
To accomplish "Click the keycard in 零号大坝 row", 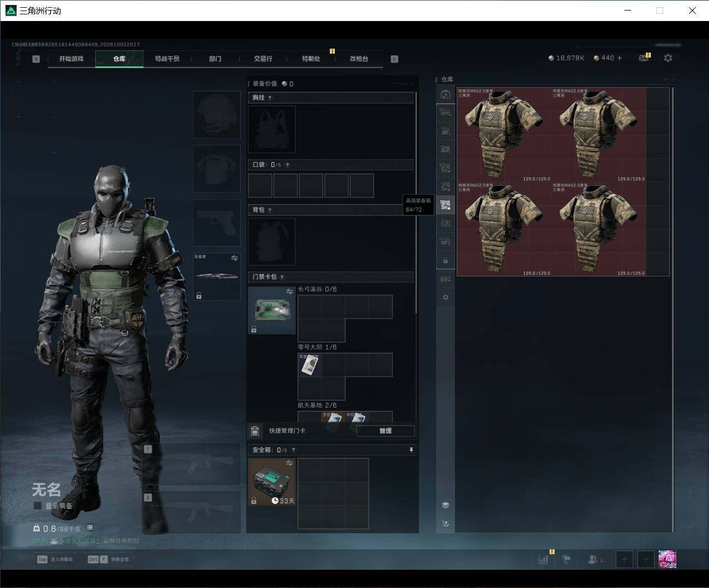I will click(x=310, y=365).
